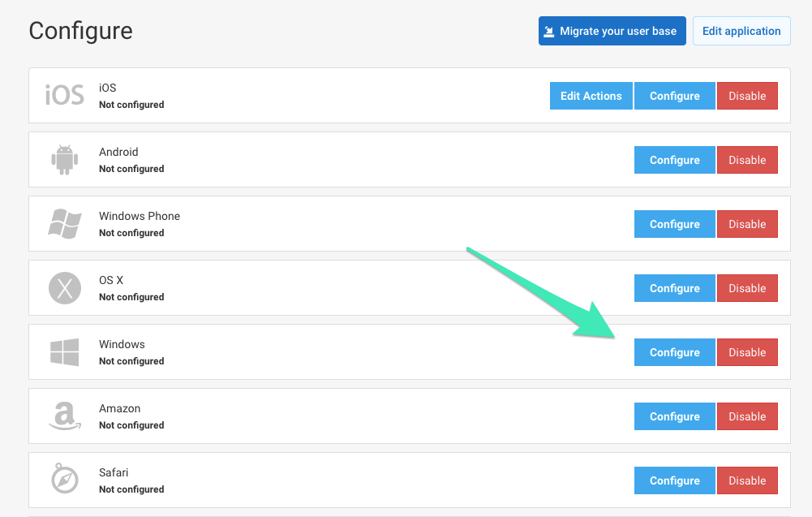Click Not configured status under Android
This screenshot has height=517, width=812.
click(131, 169)
